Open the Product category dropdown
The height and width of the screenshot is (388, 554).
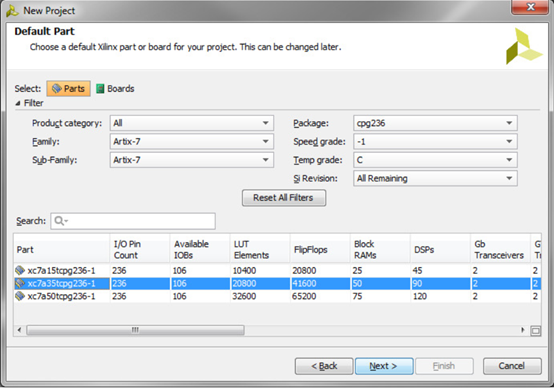click(191, 123)
